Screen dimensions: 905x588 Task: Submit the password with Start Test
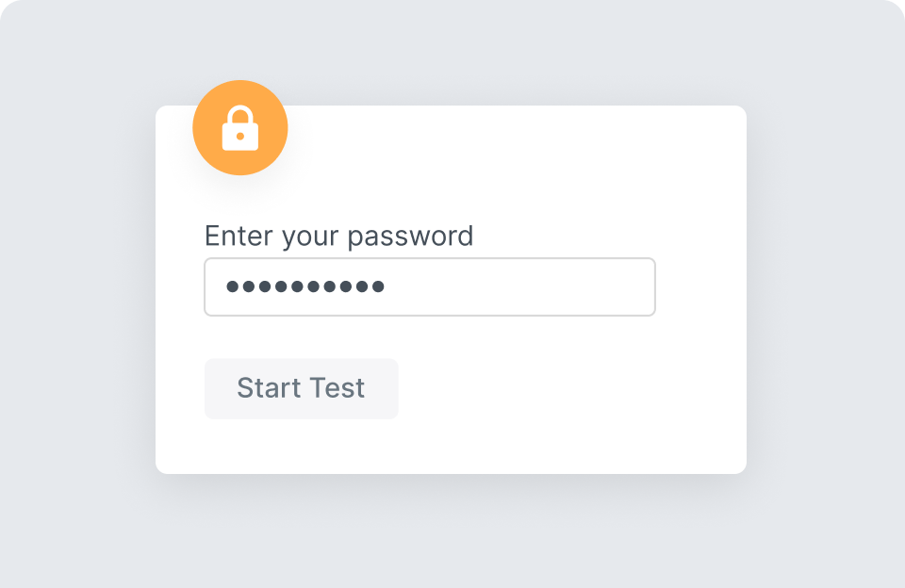point(301,388)
